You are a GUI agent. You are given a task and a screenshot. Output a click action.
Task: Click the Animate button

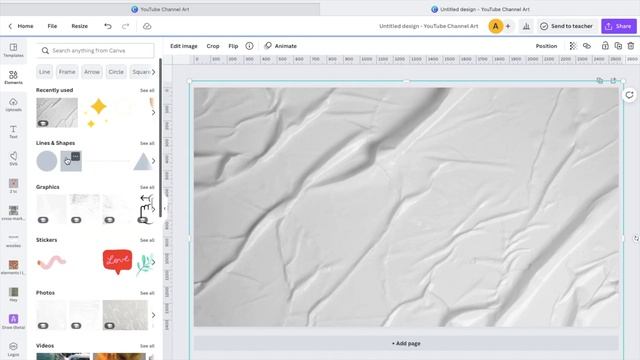(281, 46)
